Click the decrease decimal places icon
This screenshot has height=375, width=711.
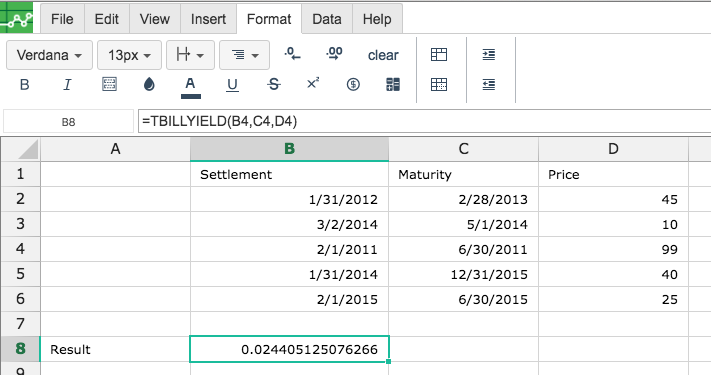[x=292, y=54]
